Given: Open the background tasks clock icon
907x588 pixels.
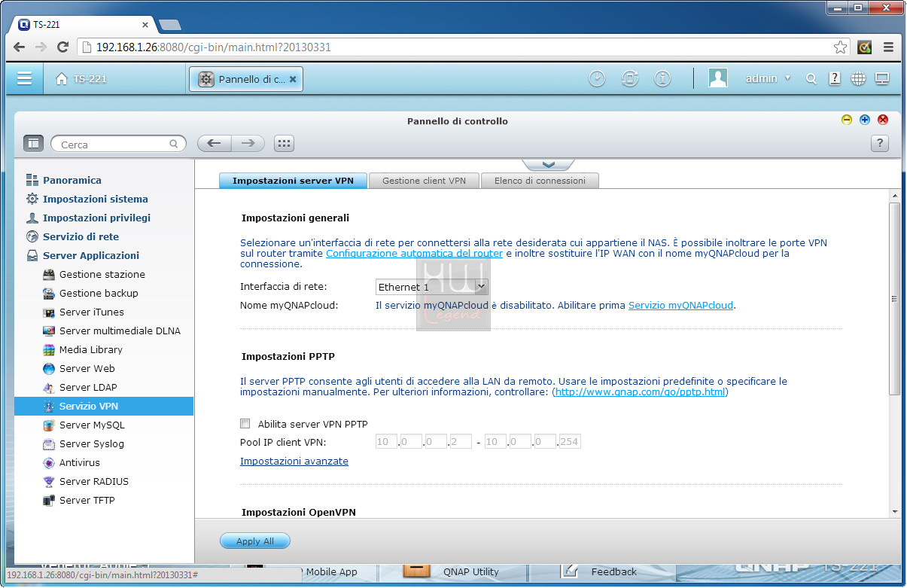Looking at the screenshot, I should [597, 78].
